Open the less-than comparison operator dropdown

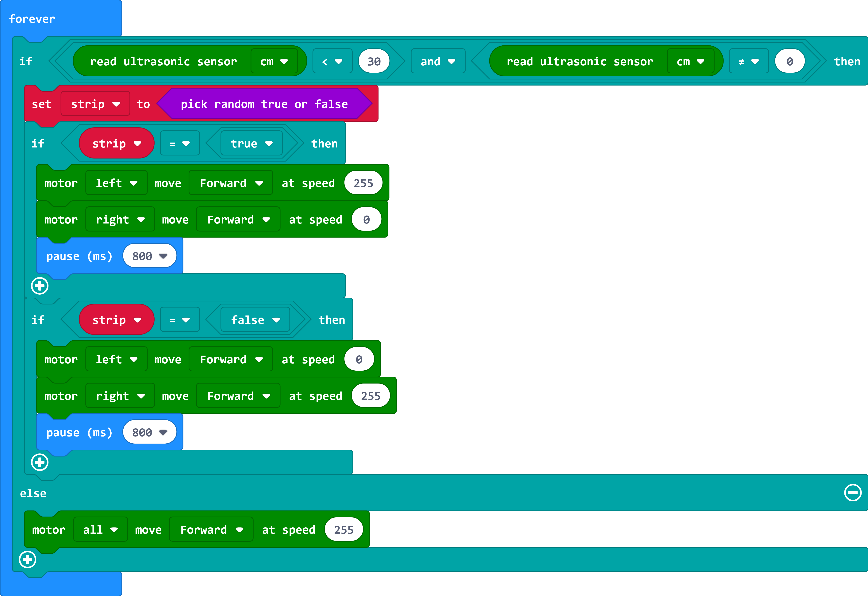pos(332,61)
